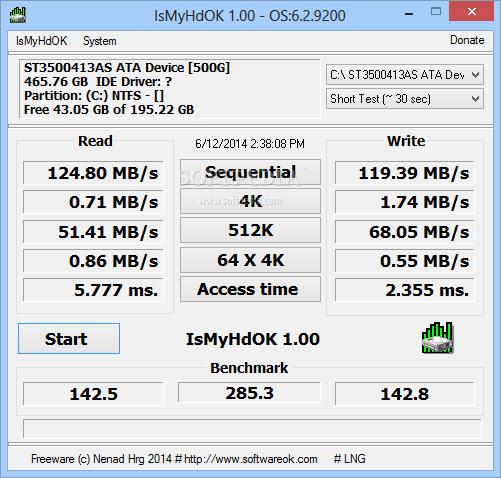
Task: Open the Donate menu item
Action: (467, 40)
